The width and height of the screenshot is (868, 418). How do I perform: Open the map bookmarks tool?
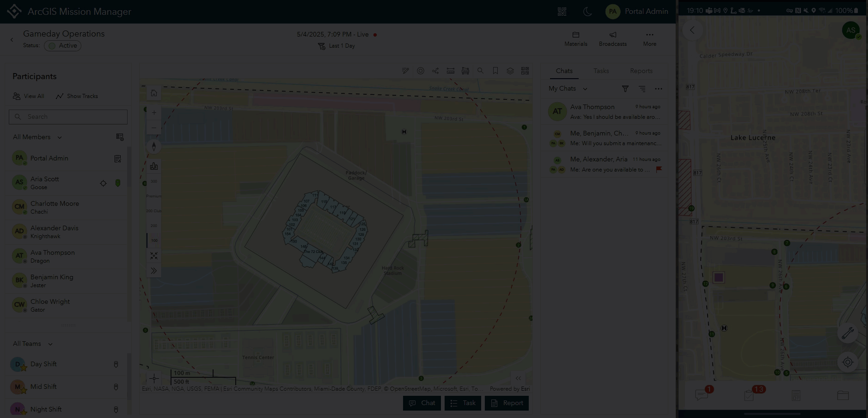[495, 71]
